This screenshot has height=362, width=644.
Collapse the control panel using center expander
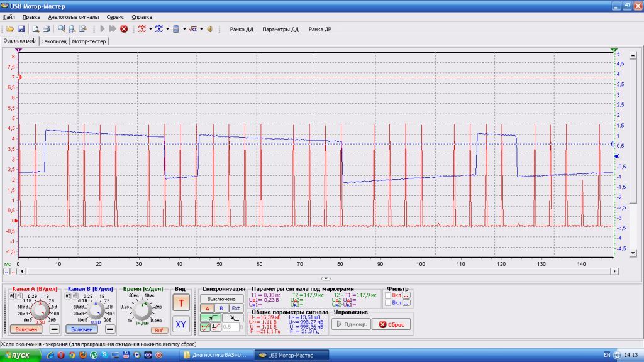coord(326,278)
